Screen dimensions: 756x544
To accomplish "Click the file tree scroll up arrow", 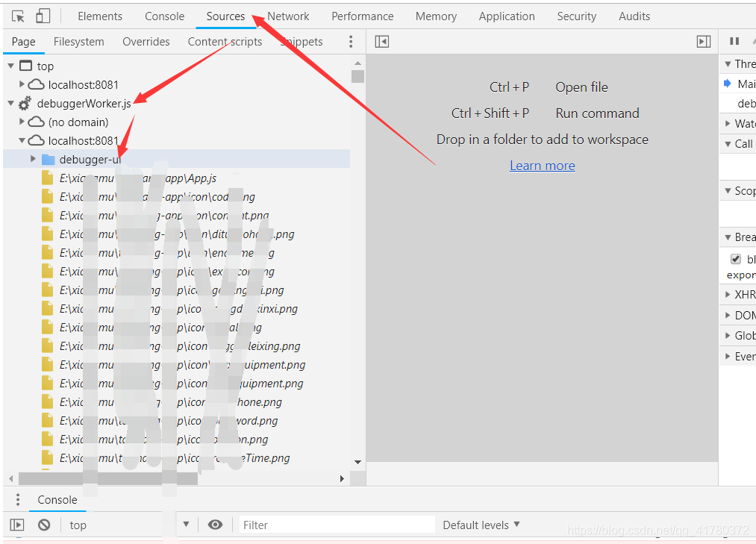I will pyautogui.click(x=357, y=63).
